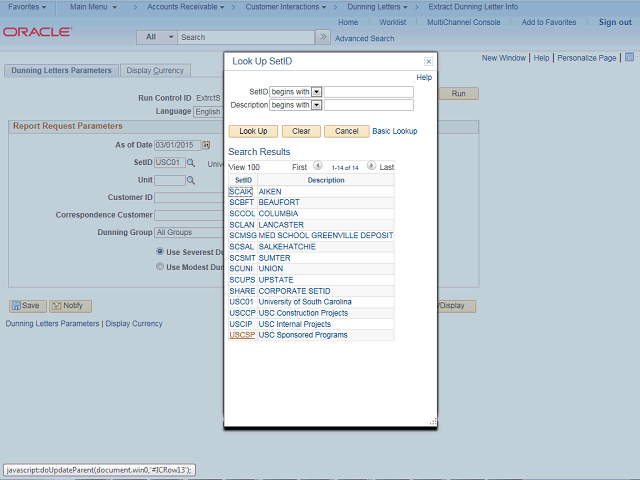Select SCSMT SetID result

click(x=242, y=258)
